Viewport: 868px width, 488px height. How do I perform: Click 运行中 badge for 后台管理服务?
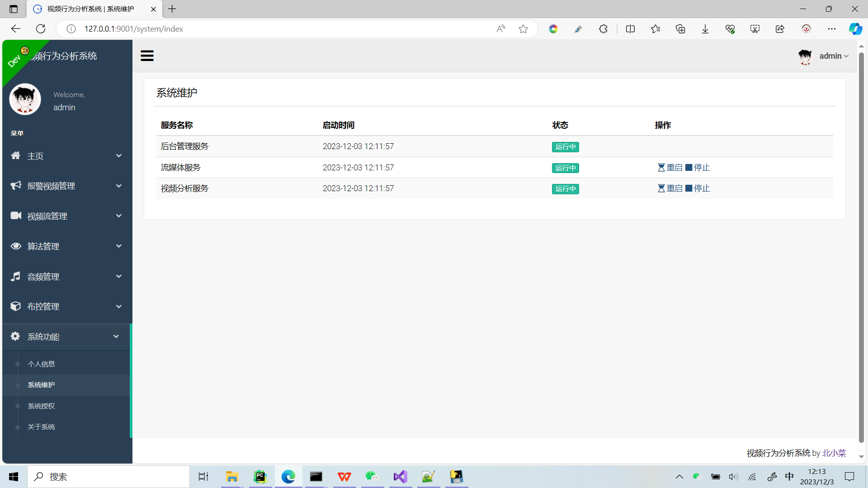tap(565, 147)
